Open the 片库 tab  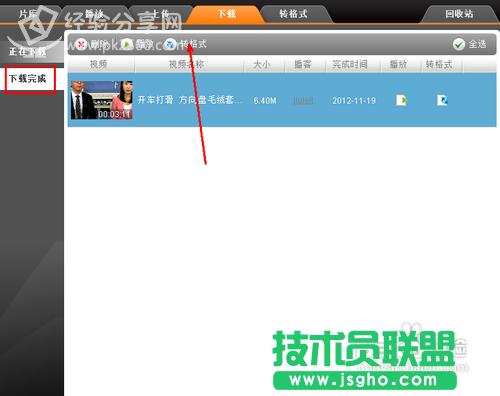point(28,14)
